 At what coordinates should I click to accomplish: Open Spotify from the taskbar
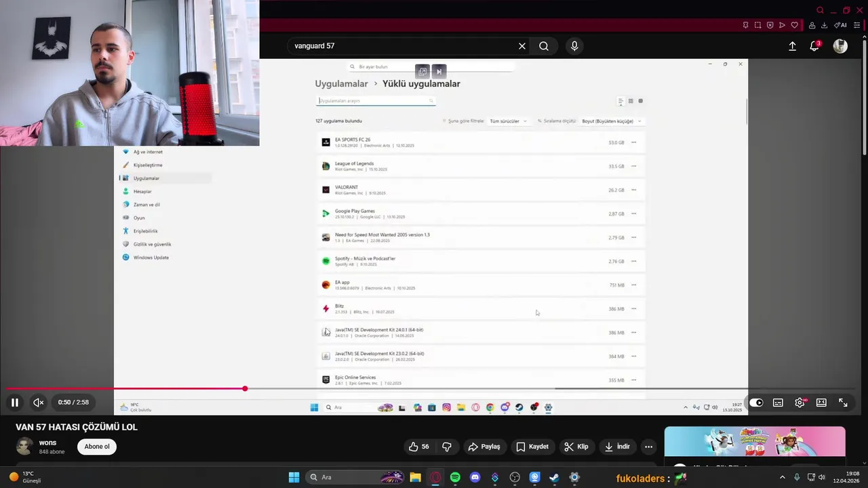tap(455, 477)
